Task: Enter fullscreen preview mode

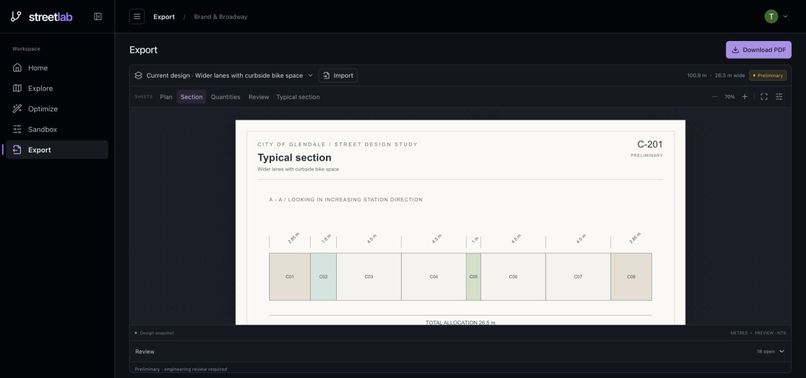Action: click(764, 97)
